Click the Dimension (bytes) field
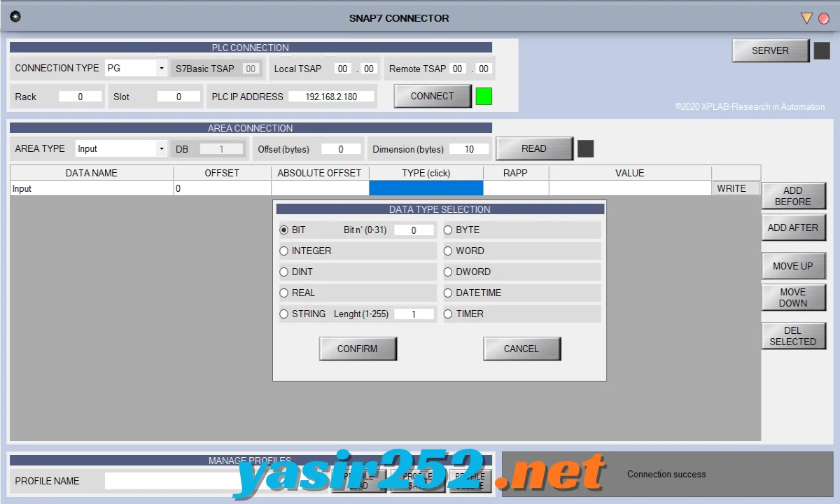This screenshot has height=504, width=840. 469,149
